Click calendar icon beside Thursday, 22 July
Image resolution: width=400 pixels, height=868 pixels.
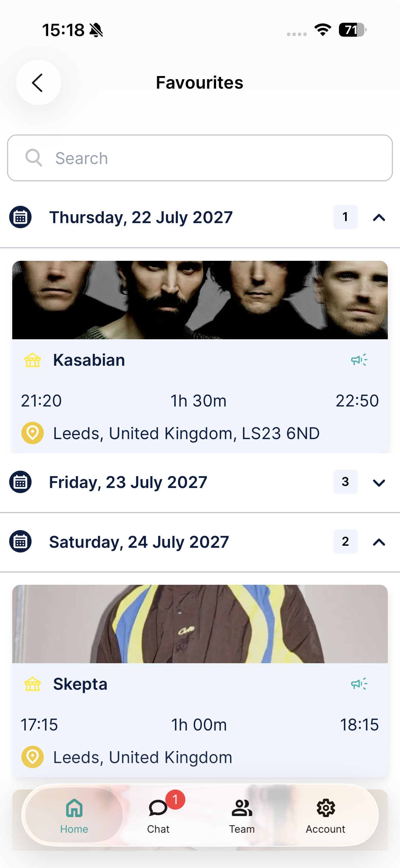[x=20, y=217]
